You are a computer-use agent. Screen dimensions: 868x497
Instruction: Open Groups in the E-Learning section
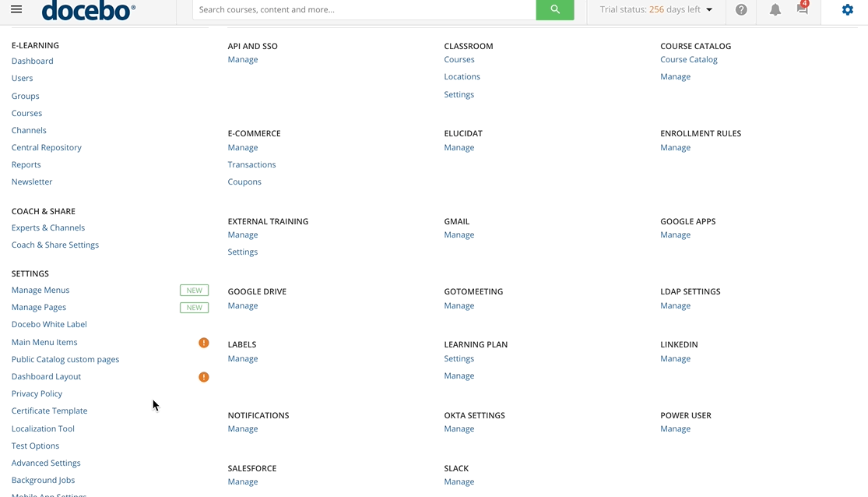[26, 96]
